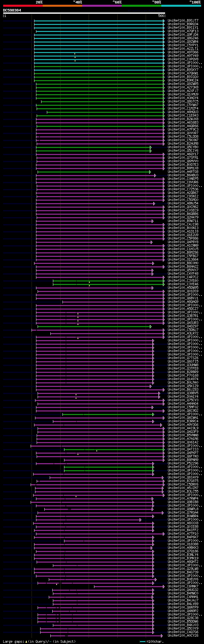Select hit label UniRef100_A2Y3K8
This screenshot has height=644, width=204.
[x=183, y=88]
